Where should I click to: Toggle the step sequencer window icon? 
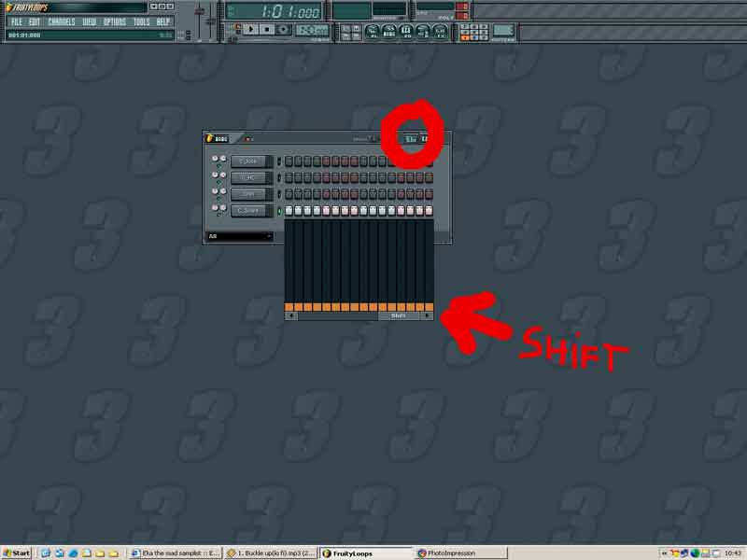pos(389,32)
